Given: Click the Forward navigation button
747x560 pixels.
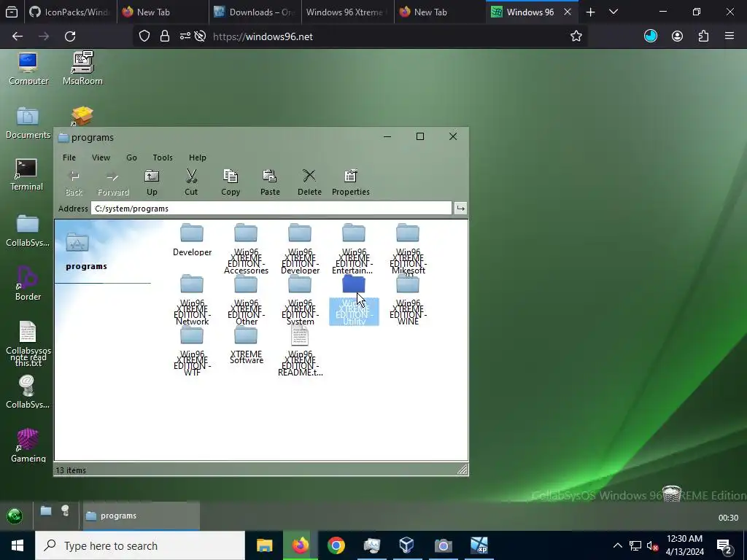Looking at the screenshot, I should [x=113, y=182].
